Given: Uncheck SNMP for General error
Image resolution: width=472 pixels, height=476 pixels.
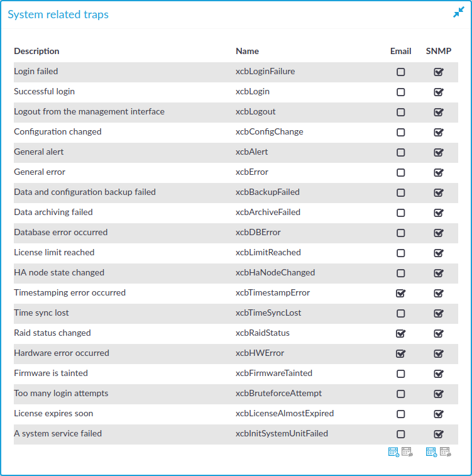Looking at the screenshot, I should point(439,172).
